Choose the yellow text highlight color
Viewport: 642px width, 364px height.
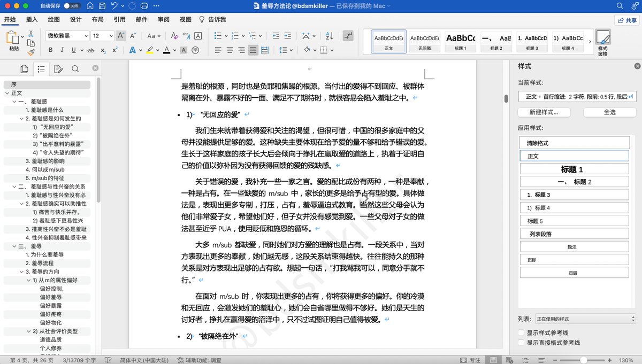[149, 50]
